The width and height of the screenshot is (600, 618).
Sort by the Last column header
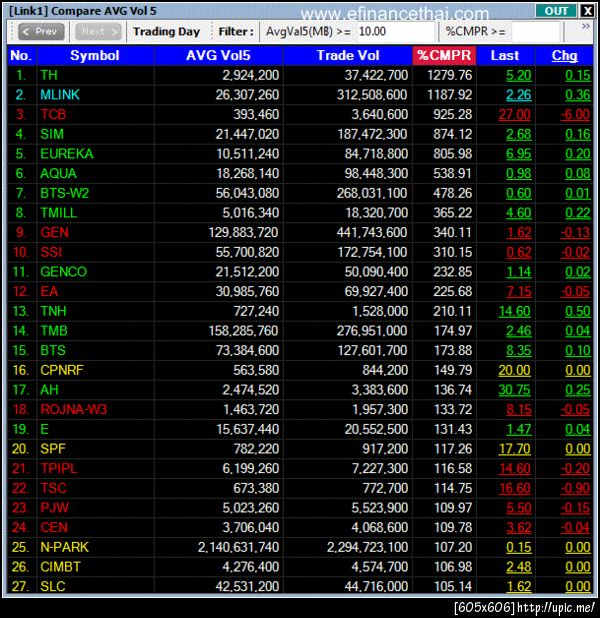[x=505, y=56]
